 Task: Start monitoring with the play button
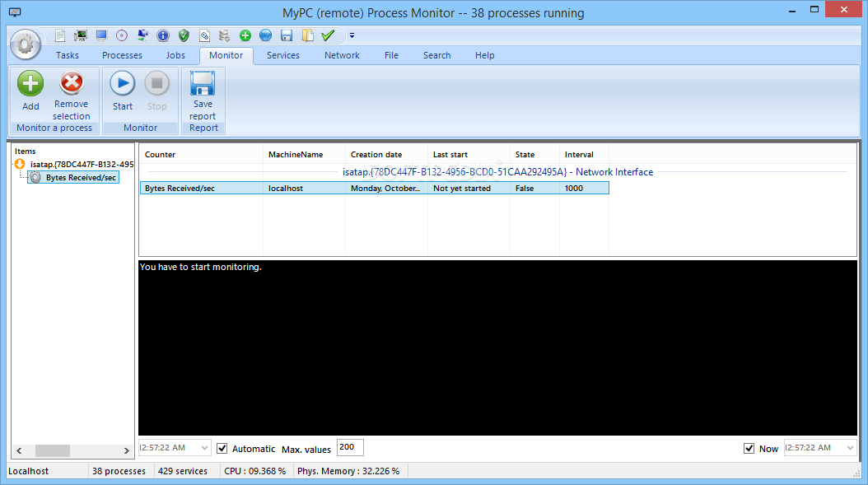123,91
